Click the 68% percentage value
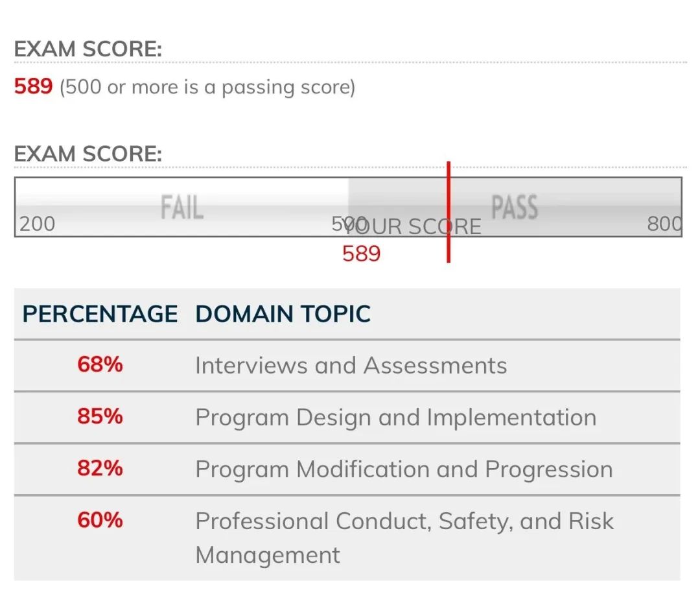Image resolution: width=700 pixels, height=594 pixels. (x=100, y=364)
